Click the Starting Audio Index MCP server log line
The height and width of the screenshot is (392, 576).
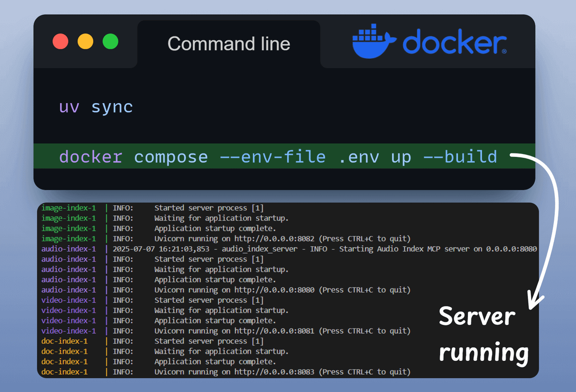click(x=325, y=249)
